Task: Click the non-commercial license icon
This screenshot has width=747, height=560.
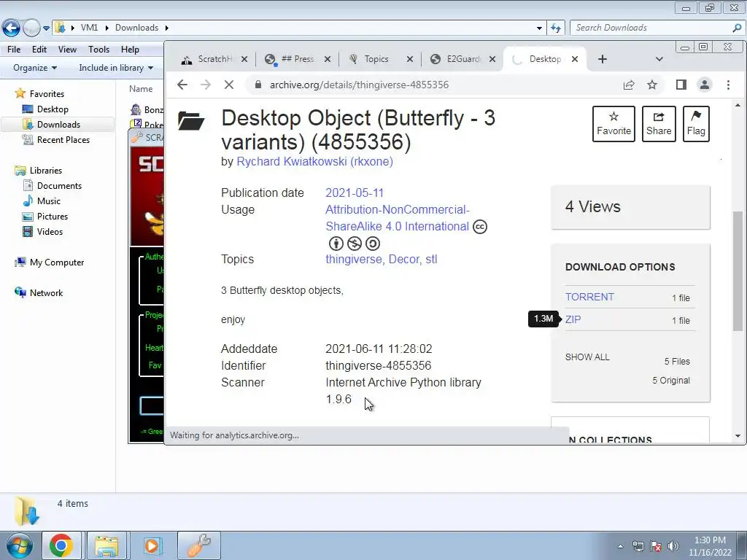Action: pyautogui.click(x=355, y=244)
